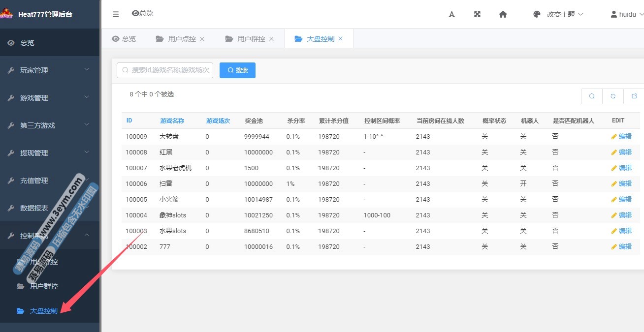
Task: Click the font size 'A' icon
Action: pyautogui.click(x=451, y=14)
